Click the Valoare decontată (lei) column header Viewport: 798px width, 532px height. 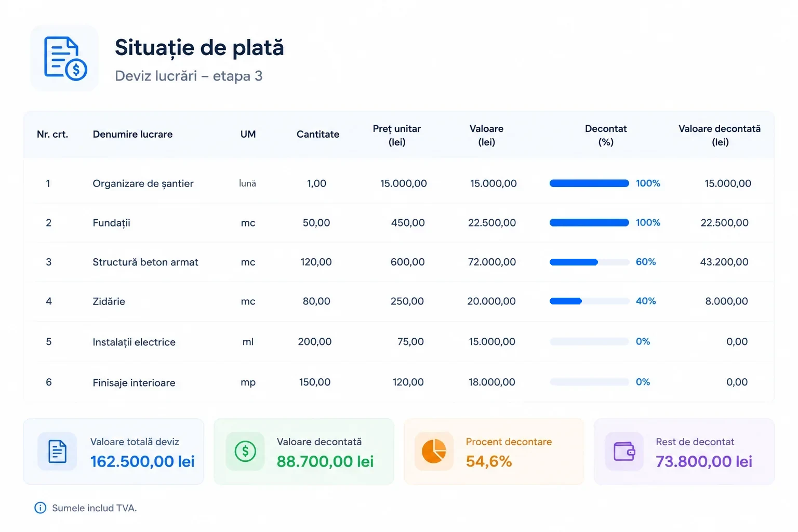[720, 135]
